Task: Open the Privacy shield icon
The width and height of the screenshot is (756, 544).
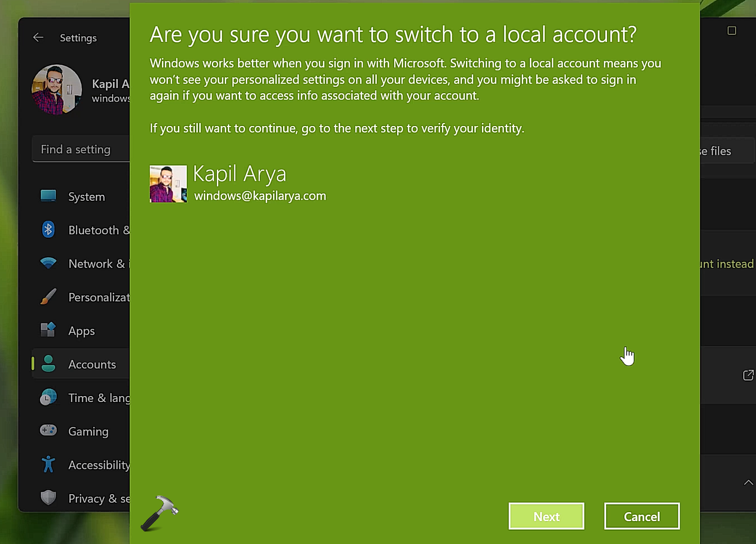Action: pos(48,498)
